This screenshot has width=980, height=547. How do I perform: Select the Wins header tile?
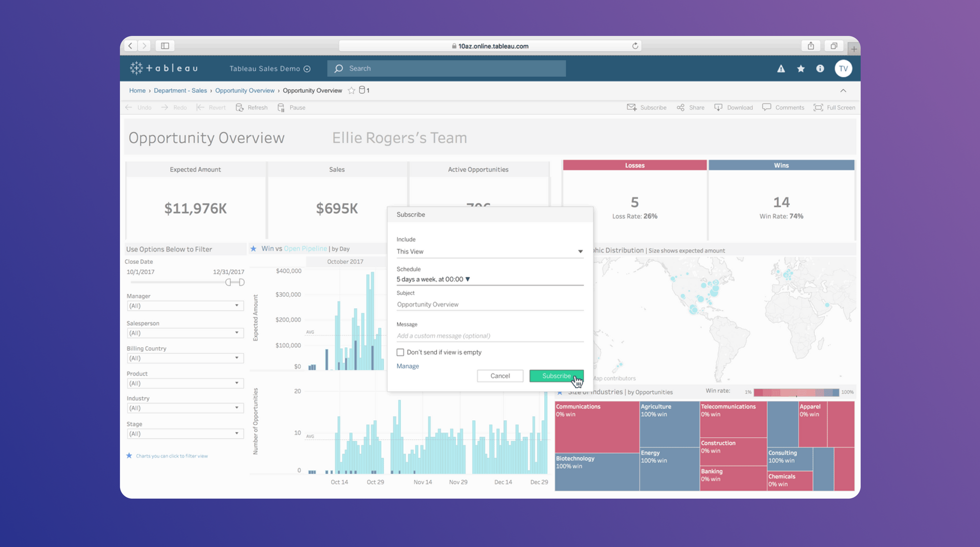pos(781,166)
